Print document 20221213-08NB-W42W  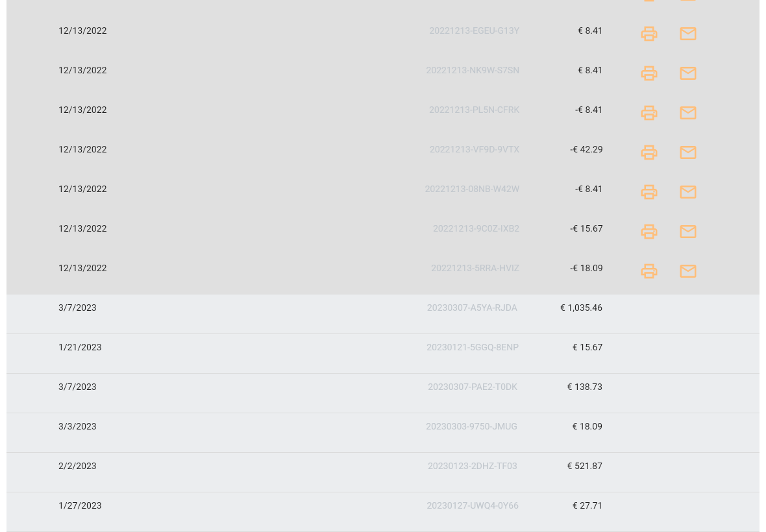click(x=649, y=192)
